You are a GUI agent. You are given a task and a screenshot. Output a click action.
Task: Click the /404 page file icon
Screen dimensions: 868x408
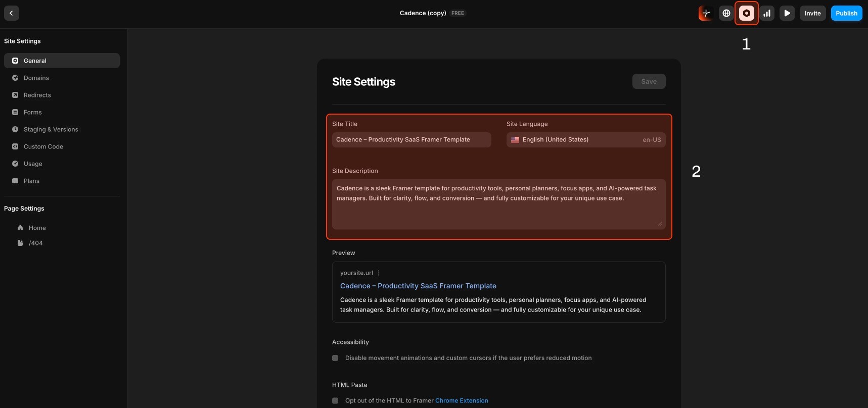pos(20,243)
